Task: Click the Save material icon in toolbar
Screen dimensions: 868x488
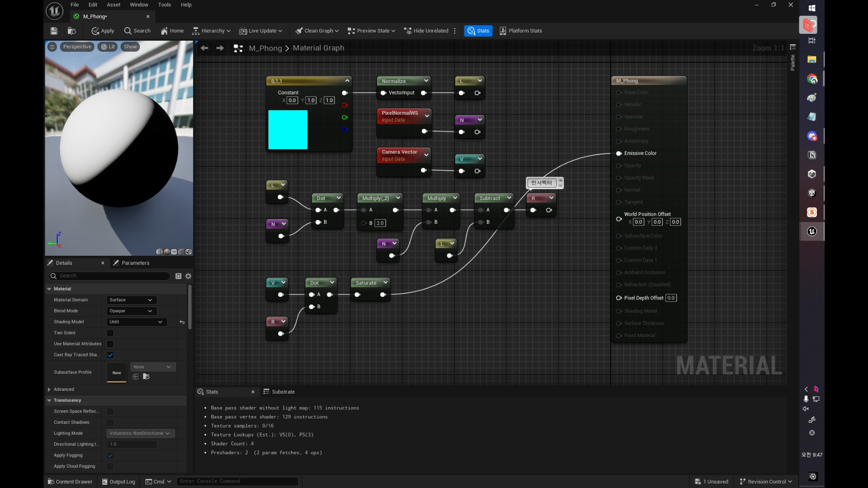Action: (54, 31)
